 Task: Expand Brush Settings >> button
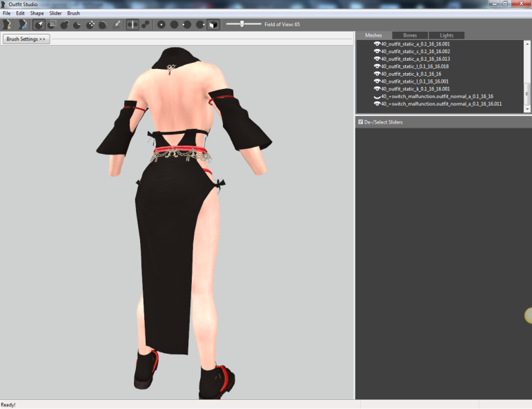coord(26,39)
